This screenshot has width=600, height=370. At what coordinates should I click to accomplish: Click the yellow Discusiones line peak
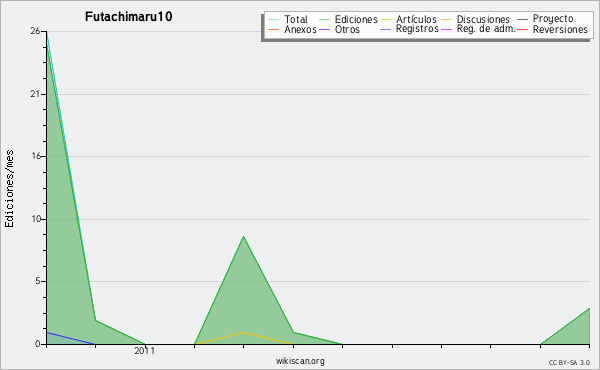[x=243, y=332]
